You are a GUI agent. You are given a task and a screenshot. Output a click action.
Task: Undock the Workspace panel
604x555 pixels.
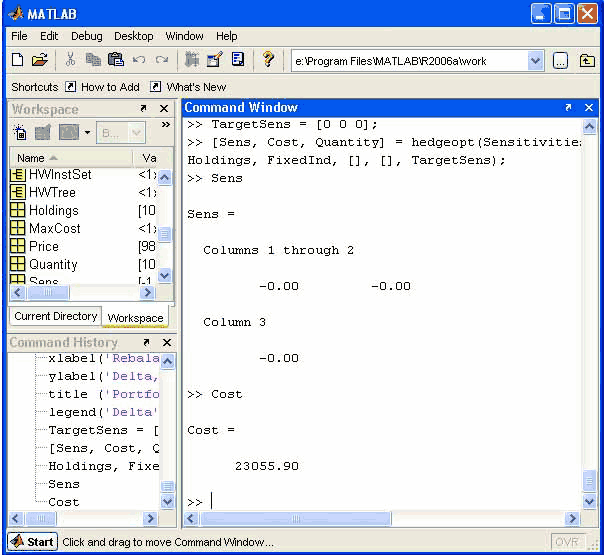[x=143, y=109]
